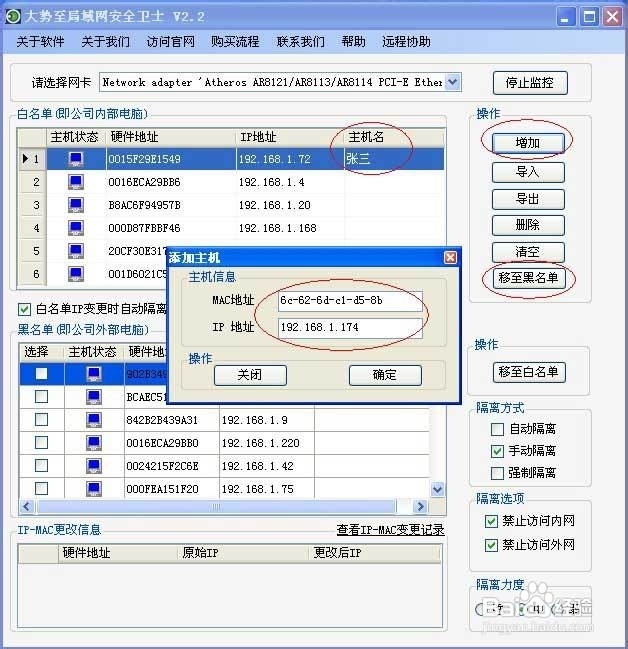Click 原始IP column header

(243, 553)
